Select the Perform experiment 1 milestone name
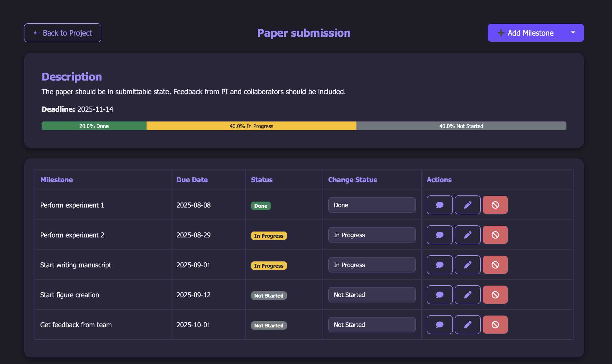 pos(72,205)
